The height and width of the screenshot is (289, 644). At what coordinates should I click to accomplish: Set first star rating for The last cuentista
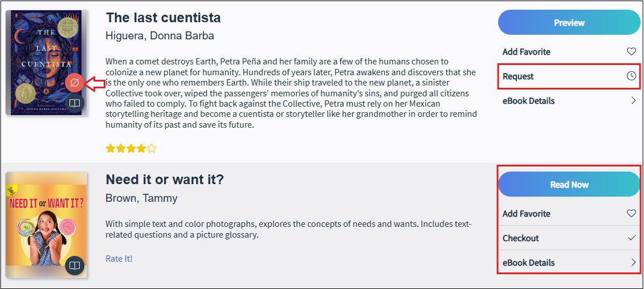click(x=111, y=149)
